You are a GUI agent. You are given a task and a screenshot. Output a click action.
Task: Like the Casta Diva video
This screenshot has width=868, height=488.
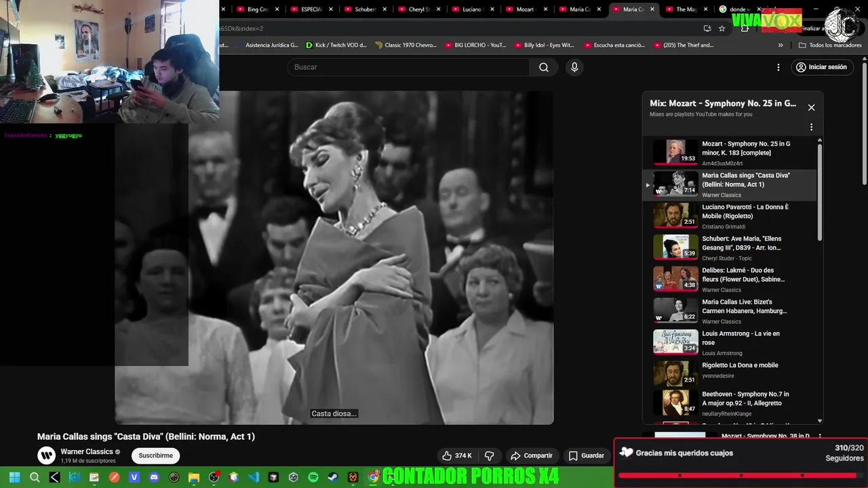tap(457, 455)
